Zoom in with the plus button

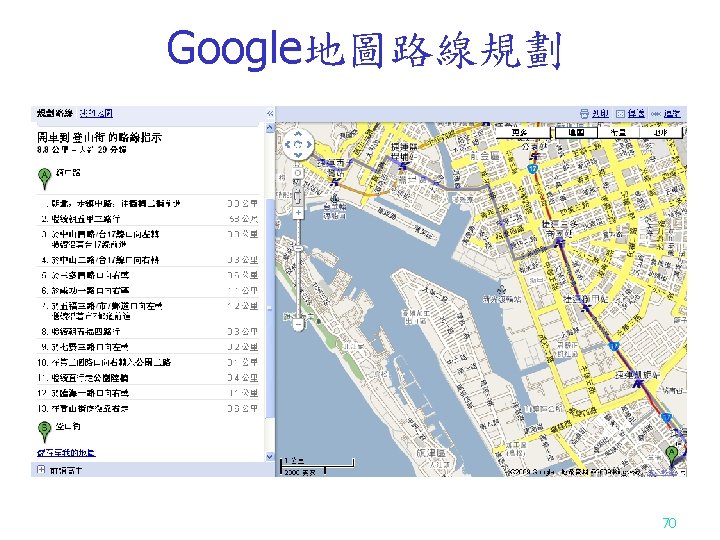coord(298,213)
